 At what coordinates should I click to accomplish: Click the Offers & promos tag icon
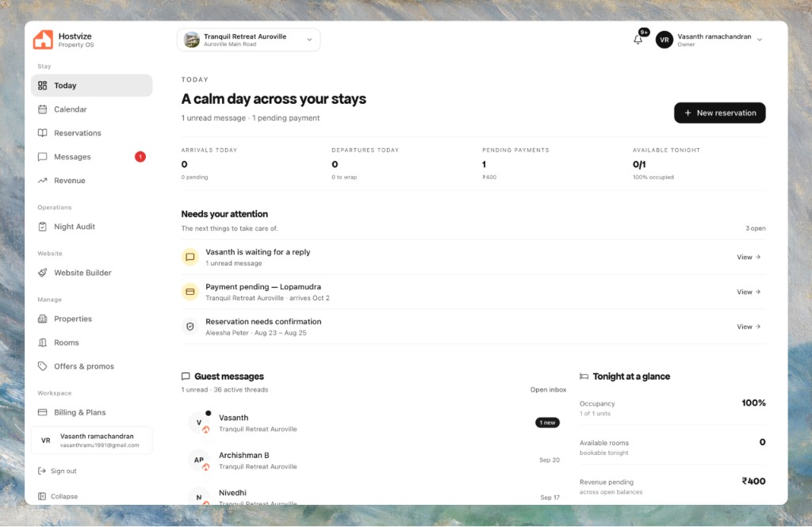(43, 366)
